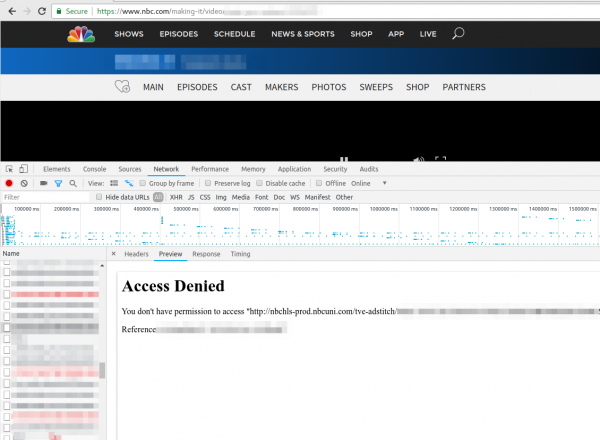Enable Group by frame checkbox
The width and height of the screenshot is (600, 440).
pos(143,183)
